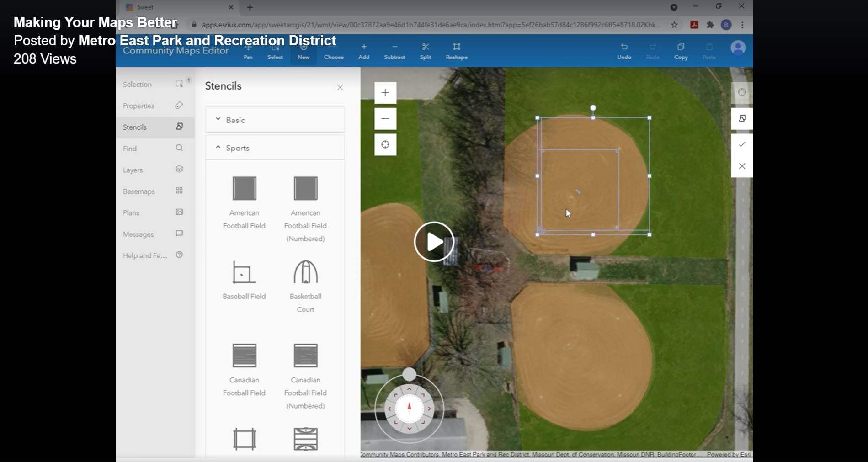
Task: Open the user account avatar
Action: coord(738,48)
